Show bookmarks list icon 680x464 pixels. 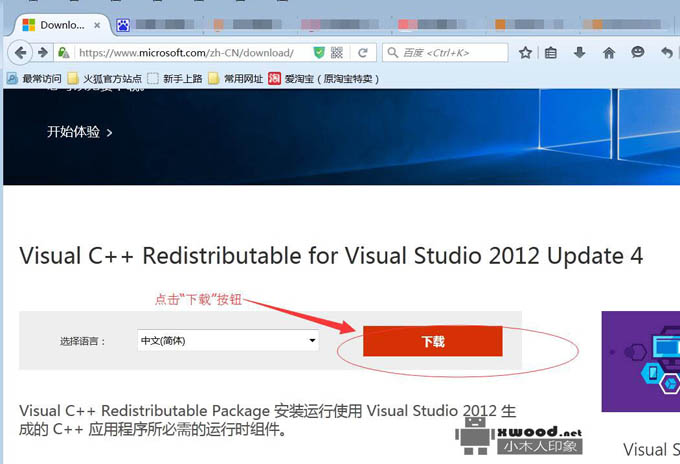click(551, 53)
